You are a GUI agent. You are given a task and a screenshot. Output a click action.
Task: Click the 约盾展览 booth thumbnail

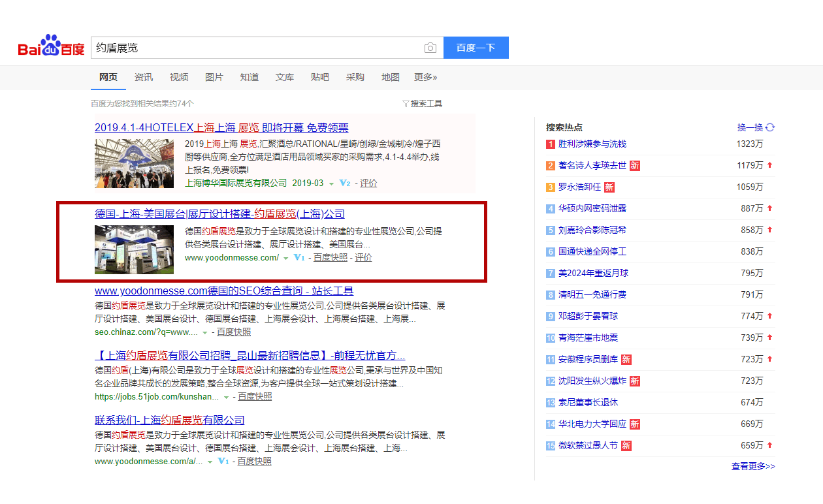click(134, 249)
